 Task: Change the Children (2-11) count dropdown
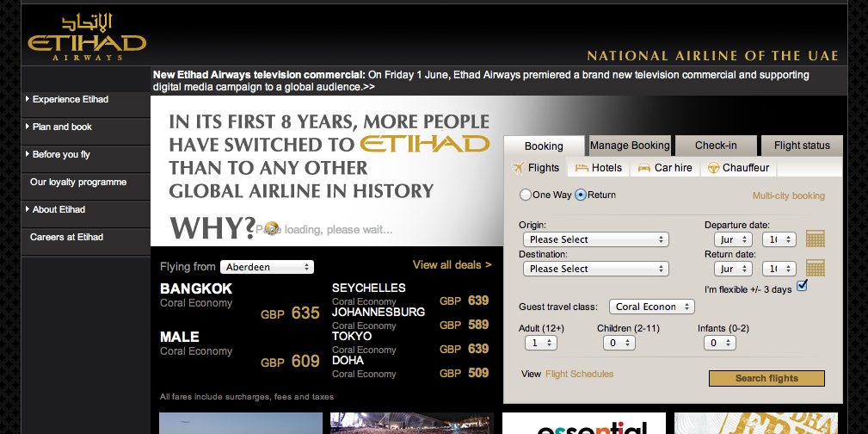pyautogui.click(x=619, y=343)
